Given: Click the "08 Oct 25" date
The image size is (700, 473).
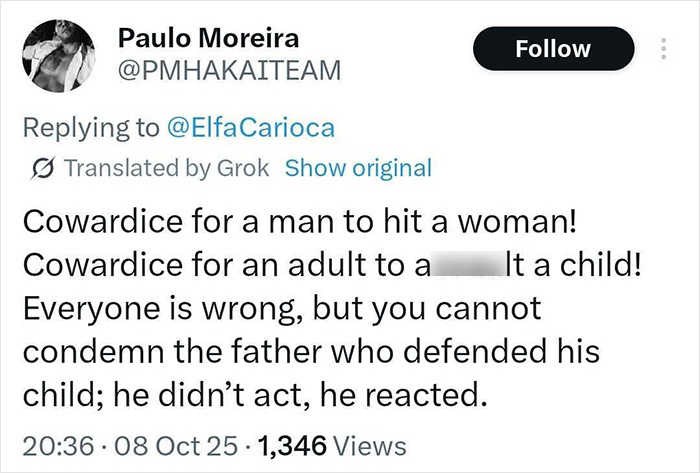Looking at the screenshot, I should point(159,445).
